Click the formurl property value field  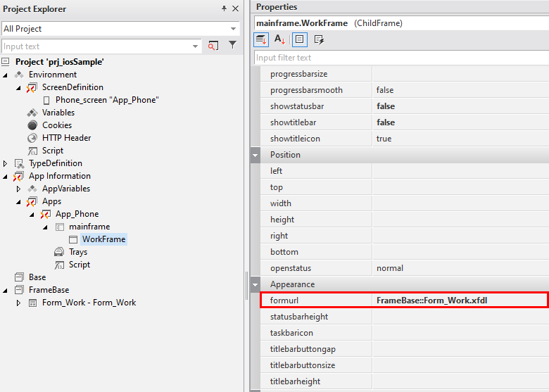[x=459, y=301]
